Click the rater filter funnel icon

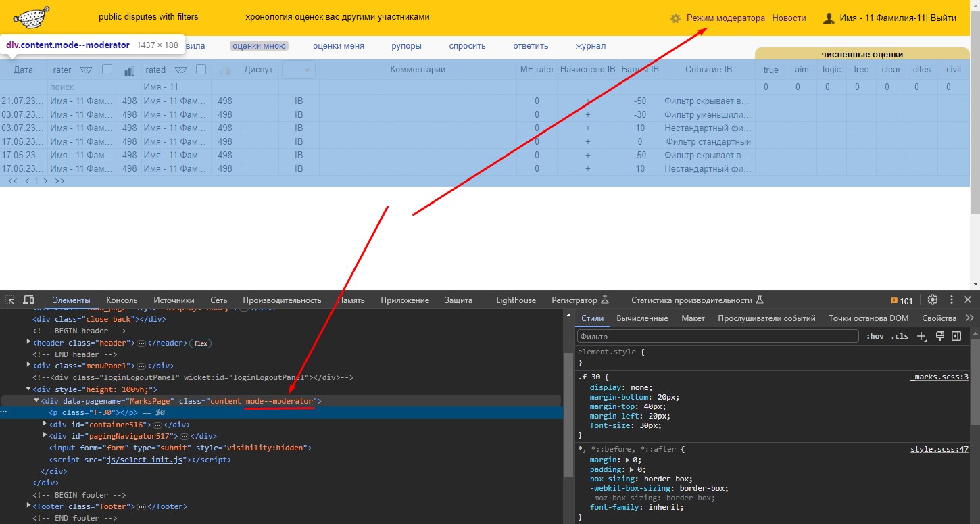(86, 70)
